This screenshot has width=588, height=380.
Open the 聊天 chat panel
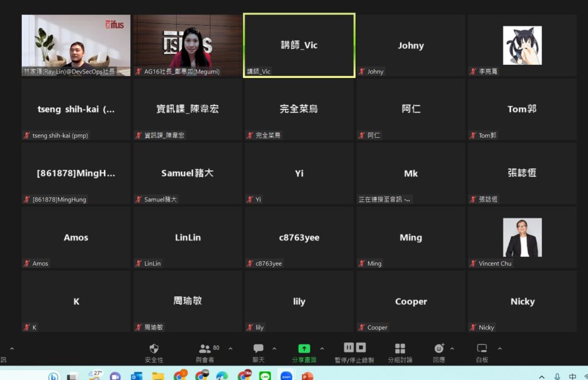pyautogui.click(x=258, y=348)
